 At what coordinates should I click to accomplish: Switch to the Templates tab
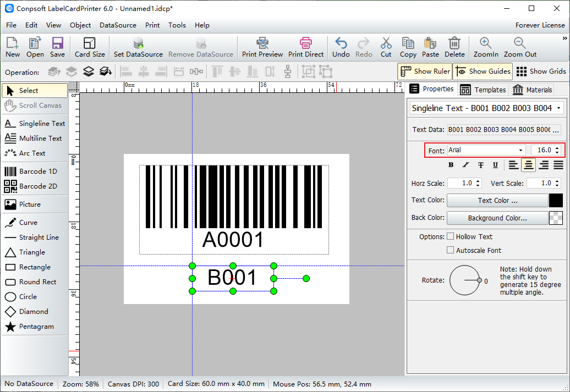click(483, 90)
